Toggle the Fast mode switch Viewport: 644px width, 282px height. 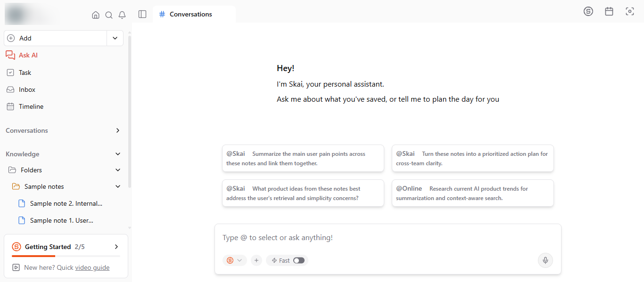click(299, 260)
